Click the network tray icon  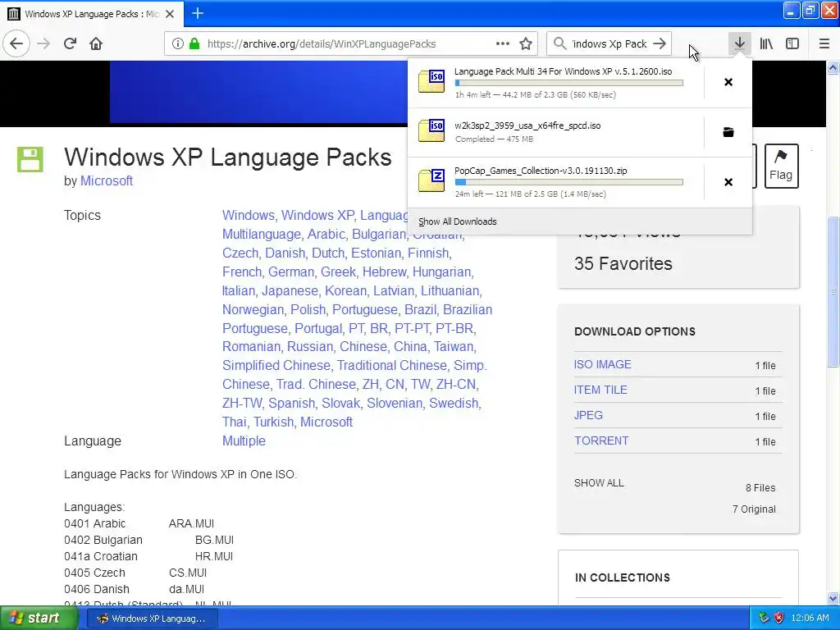[x=764, y=618]
